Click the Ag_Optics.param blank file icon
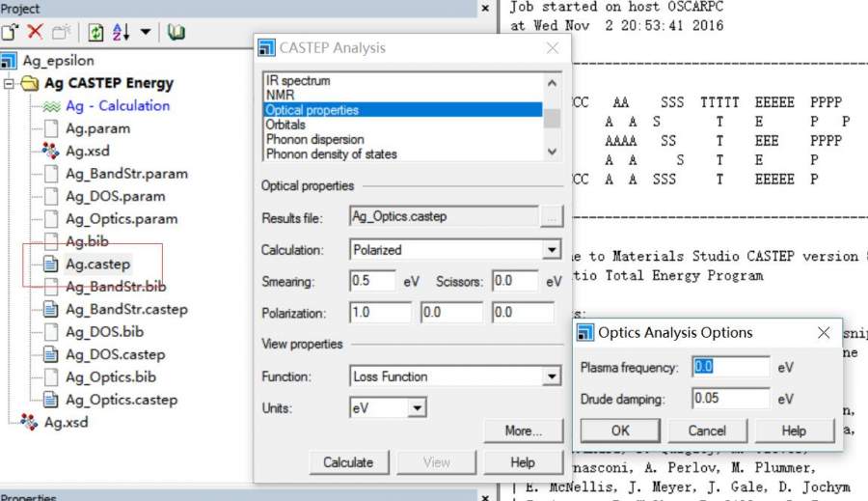The height and width of the screenshot is (501, 868). [51, 219]
